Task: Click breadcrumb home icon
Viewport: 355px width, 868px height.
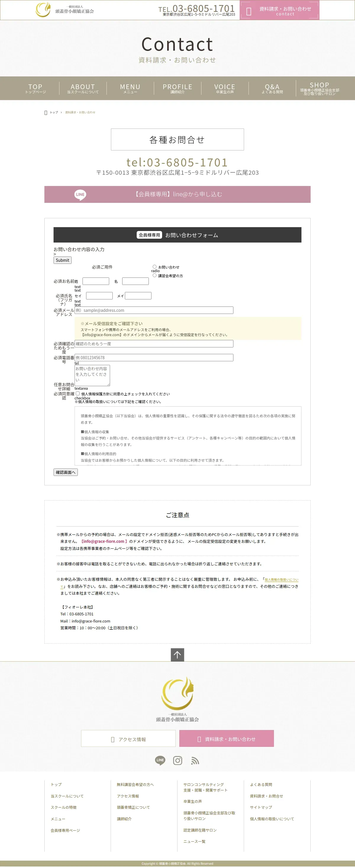Action: pyautogui.click(x=46, y=113)
